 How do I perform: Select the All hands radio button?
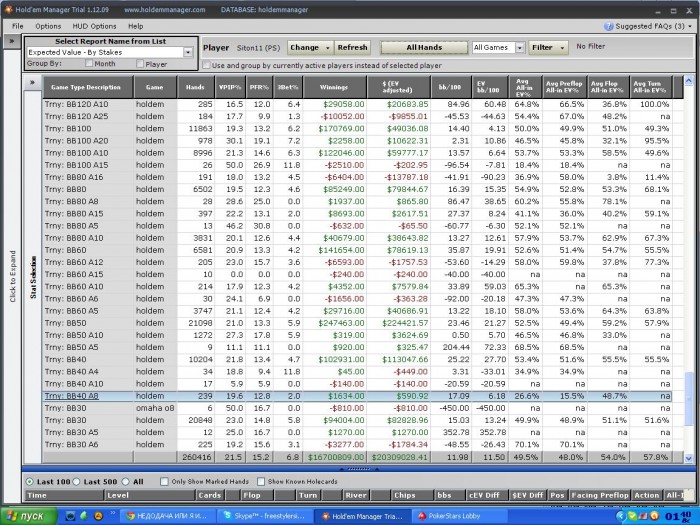point(125,482)
